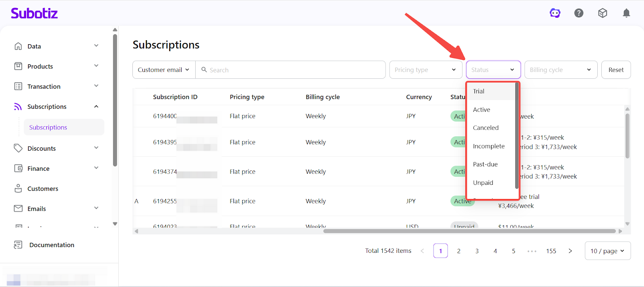Viewport: 644px width, 287px height.
Task: Click the table's horizontal scrollbar
Action: (469, 231)
